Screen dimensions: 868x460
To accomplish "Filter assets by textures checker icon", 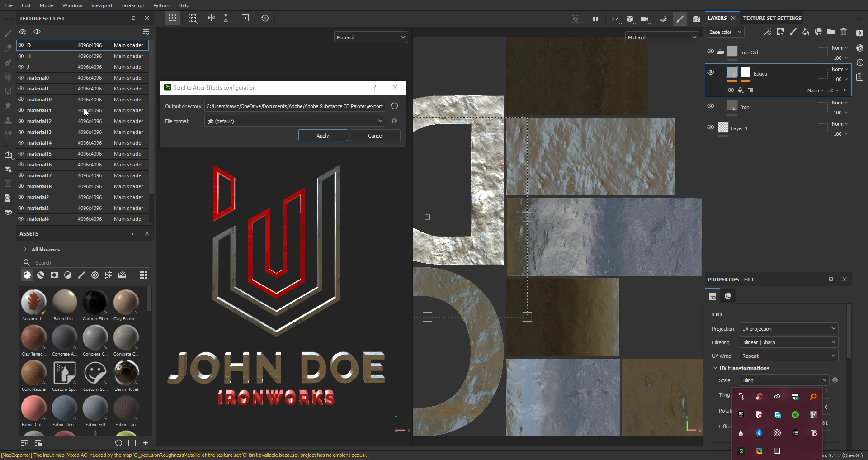I will (x=95, y=275).
